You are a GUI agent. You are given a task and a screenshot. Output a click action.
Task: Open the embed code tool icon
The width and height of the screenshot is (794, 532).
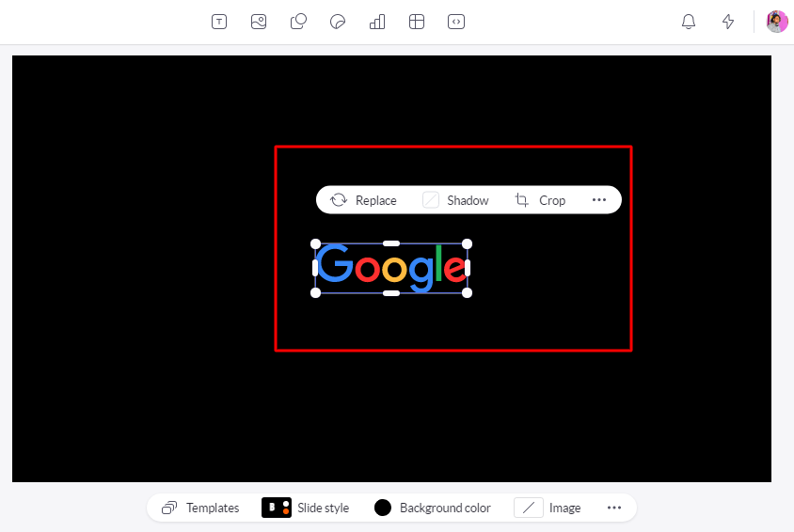coord(456,22)
